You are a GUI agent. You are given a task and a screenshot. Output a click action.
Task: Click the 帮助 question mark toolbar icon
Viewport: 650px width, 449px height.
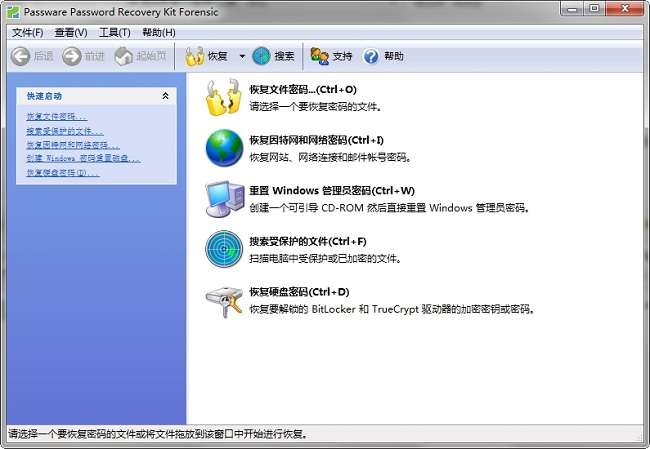[371, 56]
